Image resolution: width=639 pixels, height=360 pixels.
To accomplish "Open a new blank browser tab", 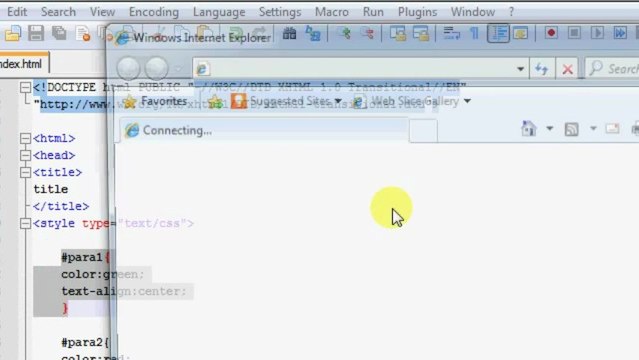I will [423, 131].
